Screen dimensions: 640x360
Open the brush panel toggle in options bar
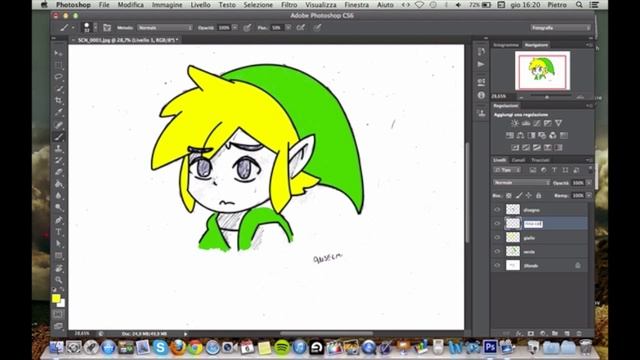[x=107, y=27]
